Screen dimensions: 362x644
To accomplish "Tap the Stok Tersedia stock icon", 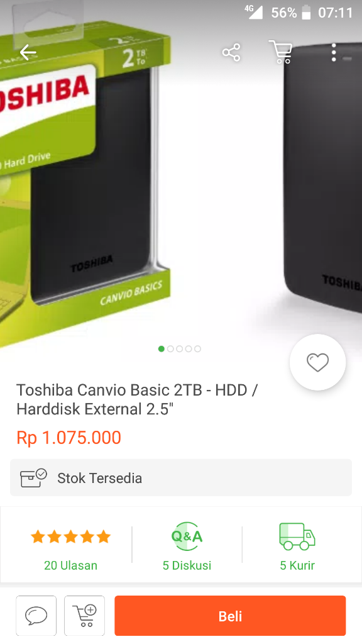I will 33,478.
